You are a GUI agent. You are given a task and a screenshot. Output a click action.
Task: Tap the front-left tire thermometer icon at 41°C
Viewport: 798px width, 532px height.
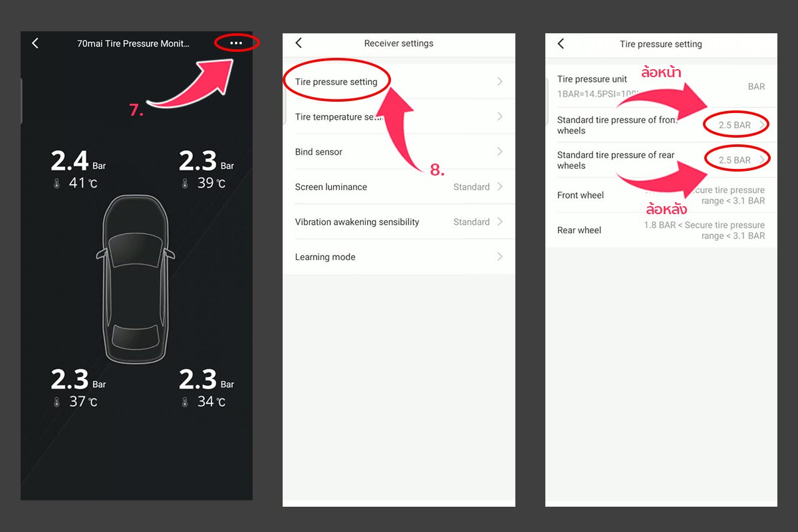tap(57, 184)
